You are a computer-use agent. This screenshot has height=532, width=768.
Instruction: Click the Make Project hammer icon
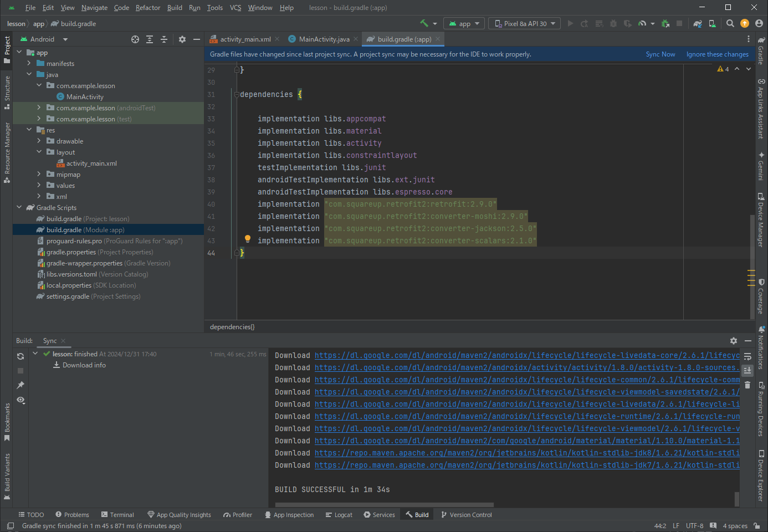(424, 23)
